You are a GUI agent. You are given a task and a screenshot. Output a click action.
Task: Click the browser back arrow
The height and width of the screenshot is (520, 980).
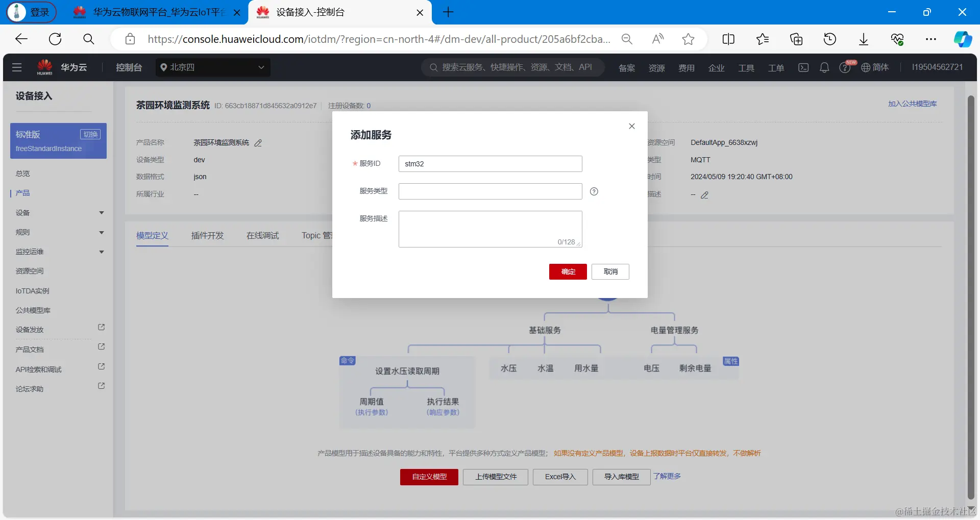(x=21, y=39)
